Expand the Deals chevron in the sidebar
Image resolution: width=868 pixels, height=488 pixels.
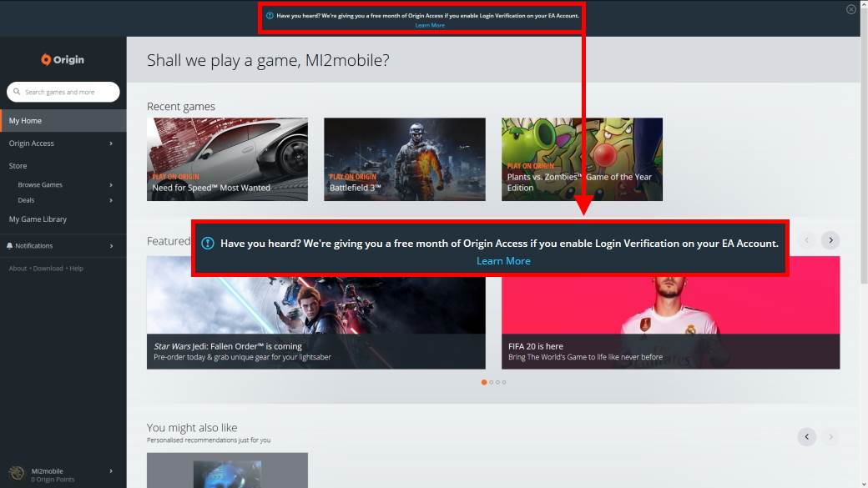click(x=111, y=200)
